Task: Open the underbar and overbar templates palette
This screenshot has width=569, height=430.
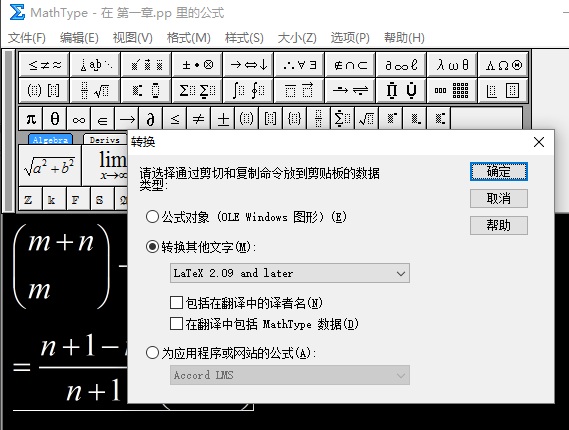Action: pyautogui.click(x=299, y=90)
